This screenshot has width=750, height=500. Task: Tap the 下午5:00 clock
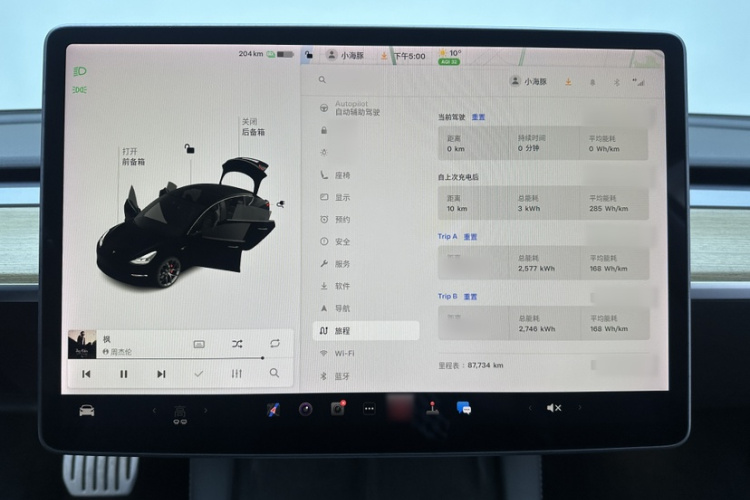[x=410, y=56]
